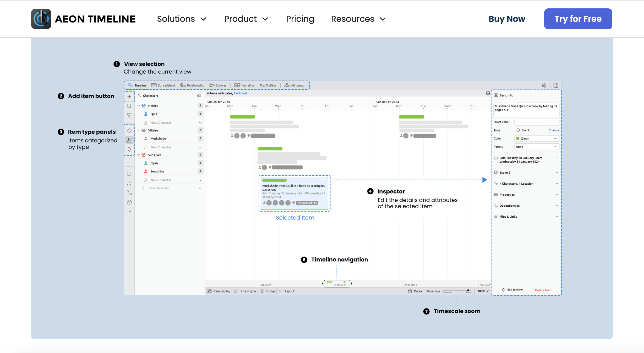Click the collapse header icon above the inspector
The width and height of the screenshot is (644, 353).
(488, 93)
